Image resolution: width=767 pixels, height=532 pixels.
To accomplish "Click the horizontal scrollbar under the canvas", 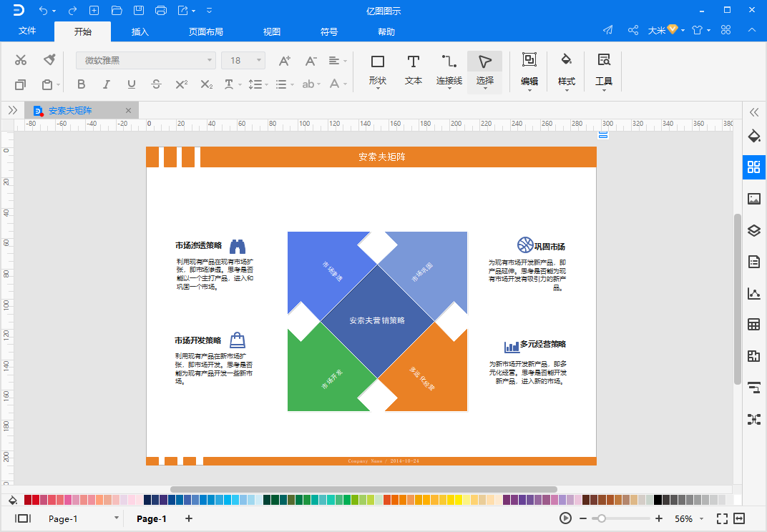I will click(x=363, y=489).
